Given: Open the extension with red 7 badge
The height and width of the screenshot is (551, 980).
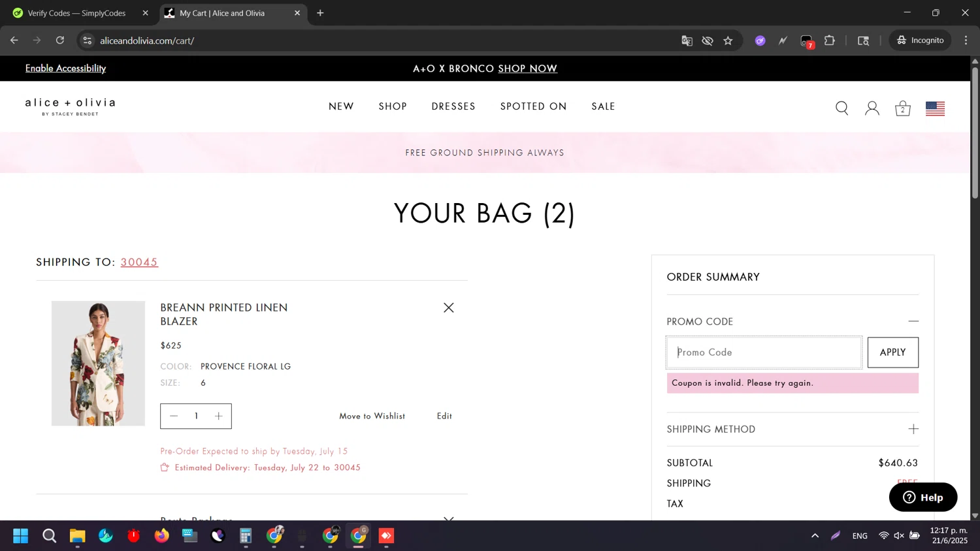Looking at the screenshot, I should pyautogui.click(x=807, y=41).
